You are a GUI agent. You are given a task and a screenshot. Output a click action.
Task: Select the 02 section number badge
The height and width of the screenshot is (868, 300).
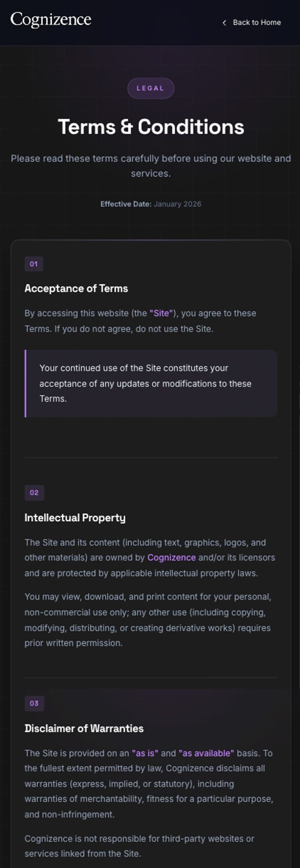[34, 493]
